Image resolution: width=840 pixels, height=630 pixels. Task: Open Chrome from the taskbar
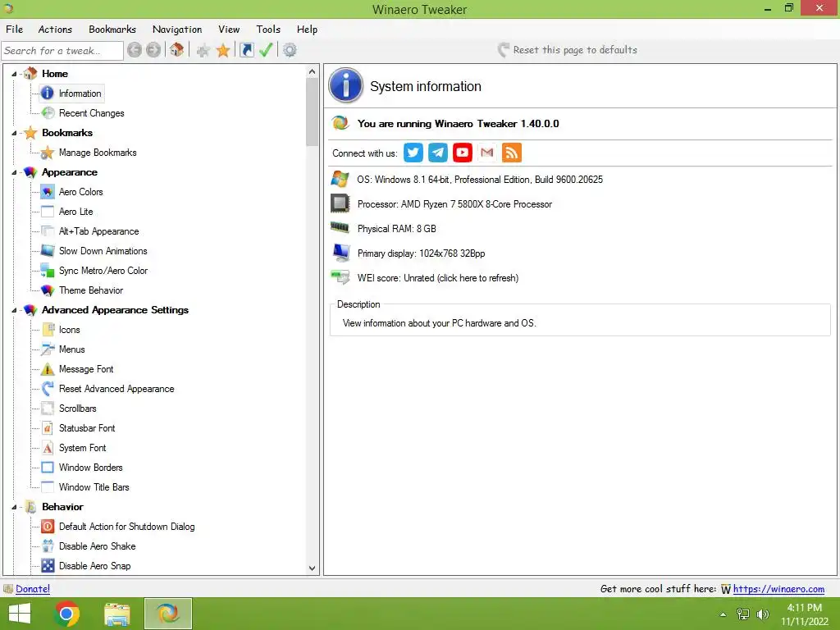[x=67, y=614]
